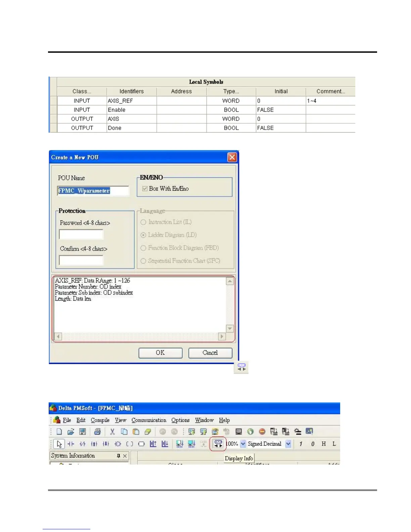Insert an output coil symbol
Image resolution: width=411 pixels, height=532 pixels.
click(130, 444)
